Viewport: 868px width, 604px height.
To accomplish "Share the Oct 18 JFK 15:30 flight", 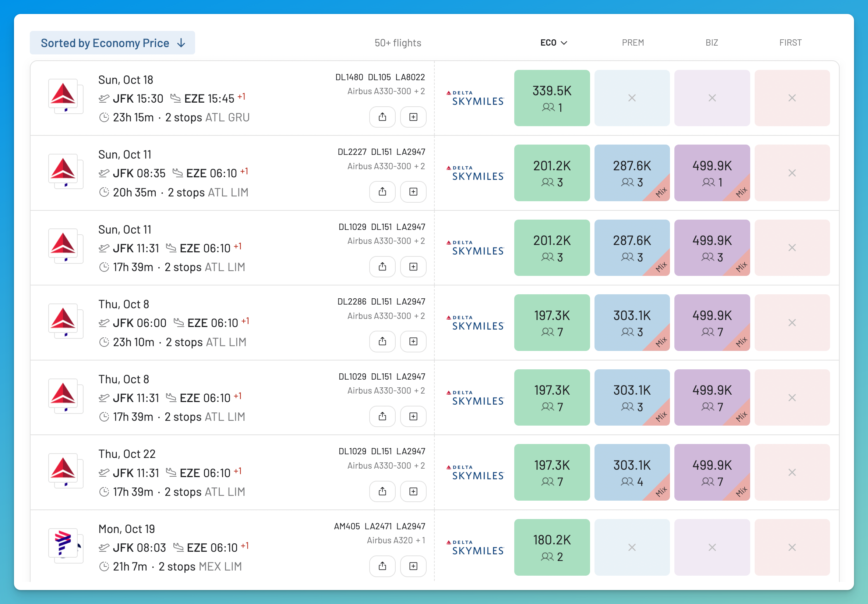I will (x=382, y=117).
